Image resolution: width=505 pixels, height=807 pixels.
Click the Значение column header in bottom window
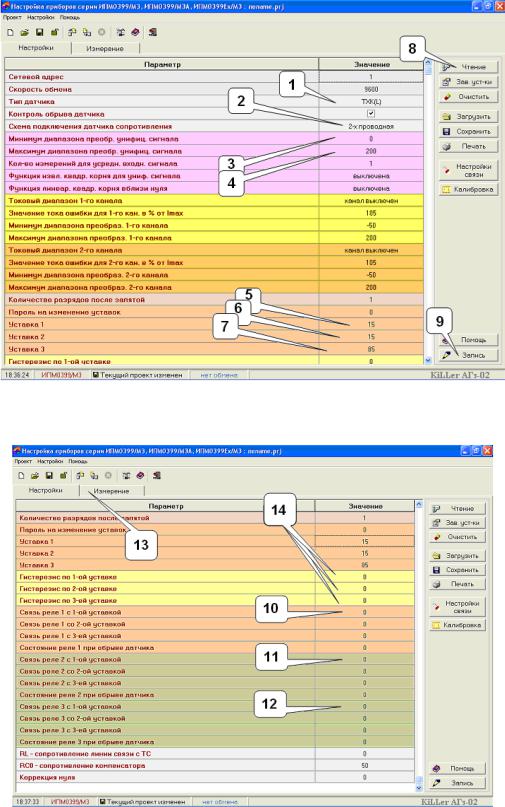pos(364,506)
